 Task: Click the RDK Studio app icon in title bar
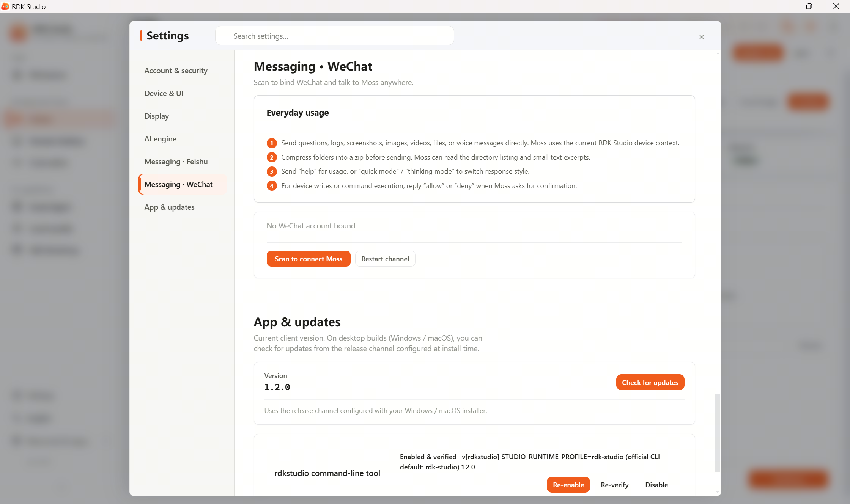point(5,6)
